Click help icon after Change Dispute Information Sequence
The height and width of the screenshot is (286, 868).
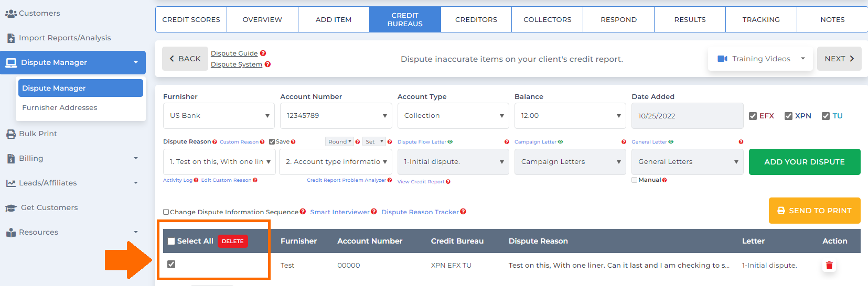(303, 212)
